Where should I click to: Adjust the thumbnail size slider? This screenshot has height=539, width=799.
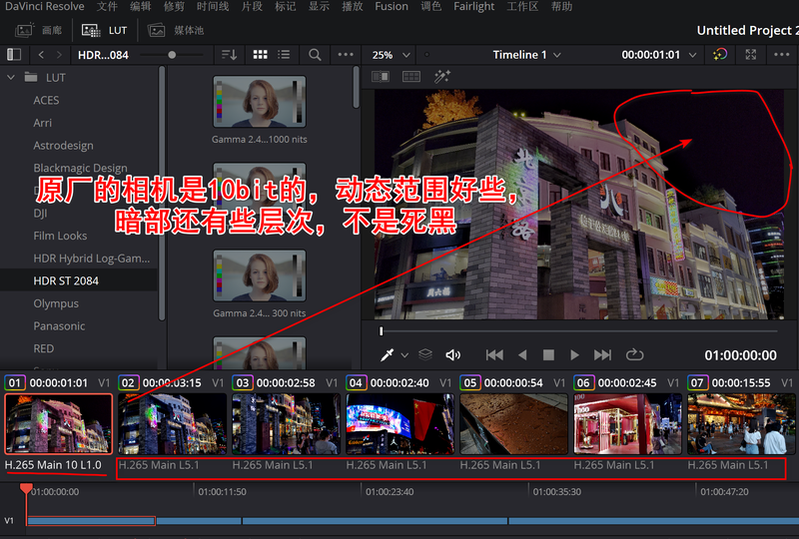pos(172,55)
